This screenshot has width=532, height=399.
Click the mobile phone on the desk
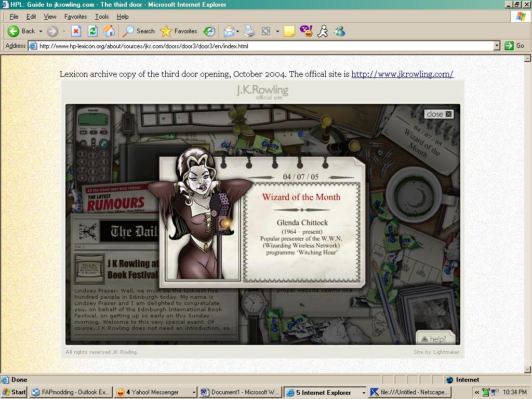pos(93,144)
